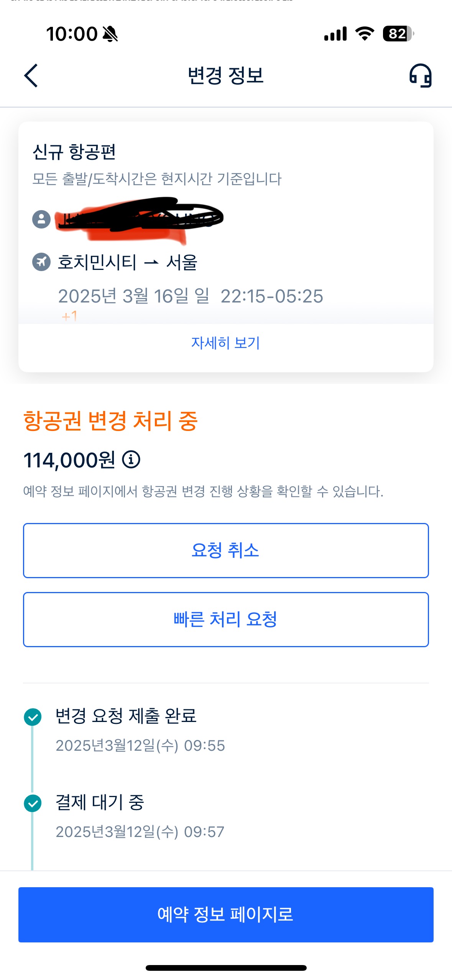Image resolution: width=452 pixels, height=980 pixels.
Task: Go to 예약 정보 페이지로
Action: 226,914
